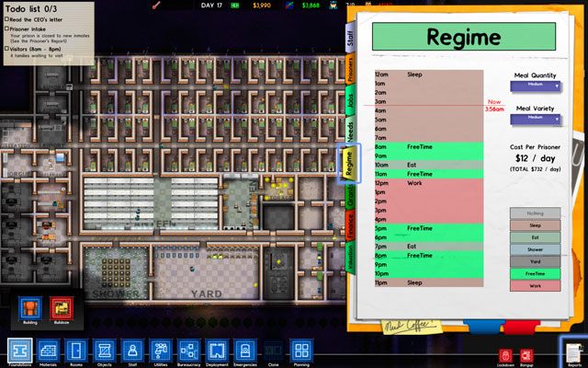Click the $3,990 balance value

click(262, 6)
